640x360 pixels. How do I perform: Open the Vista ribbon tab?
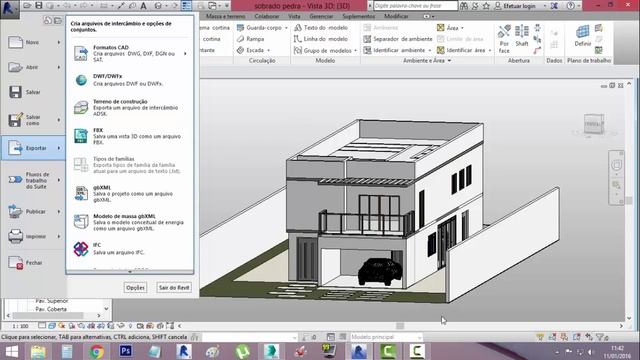(x=294, y=16)
